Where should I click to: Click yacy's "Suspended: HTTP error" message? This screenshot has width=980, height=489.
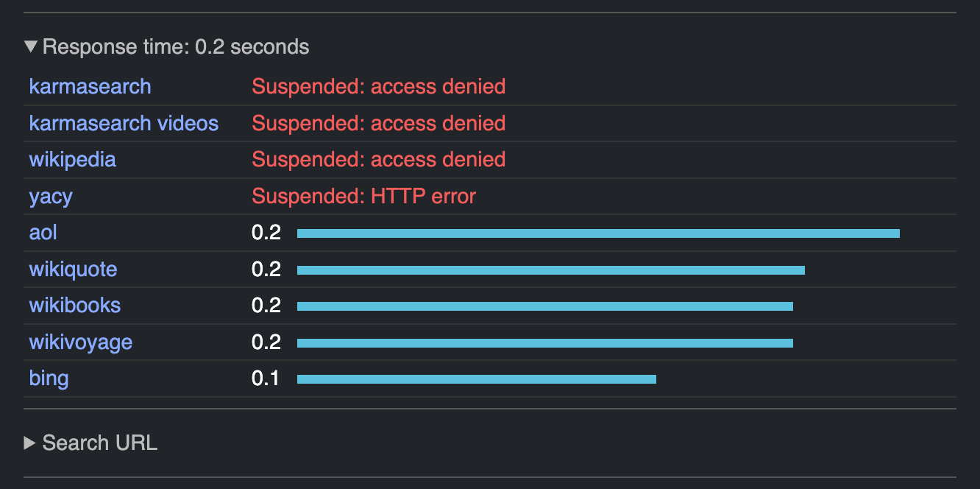tap(363, 197)
